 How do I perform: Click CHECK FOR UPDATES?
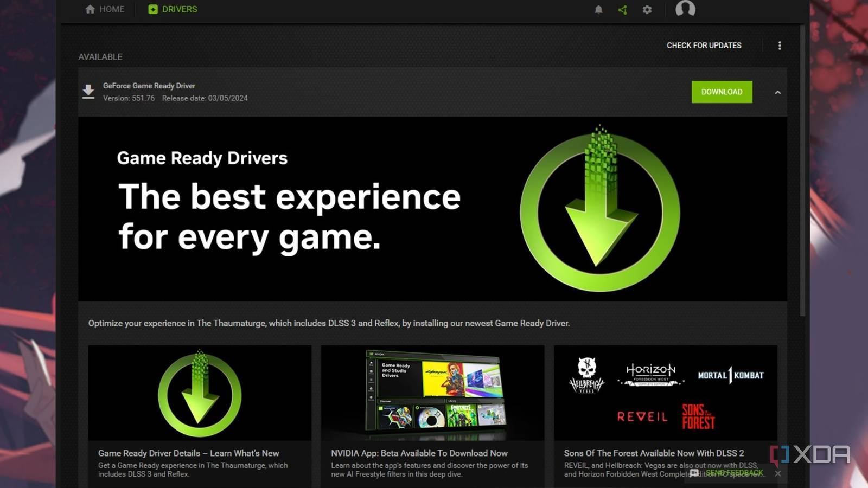tap(704, 46)
